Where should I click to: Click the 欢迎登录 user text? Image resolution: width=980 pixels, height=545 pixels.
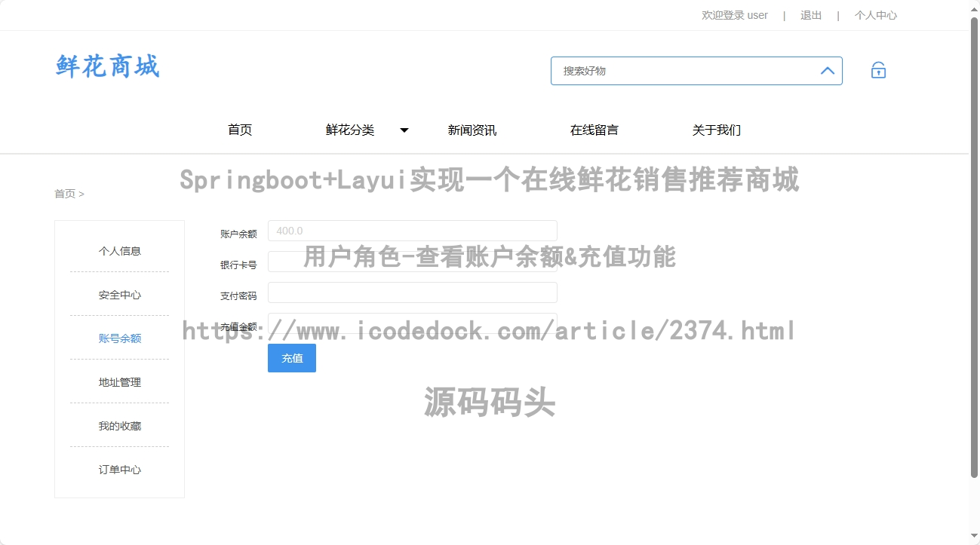click(x=735, y=15)
